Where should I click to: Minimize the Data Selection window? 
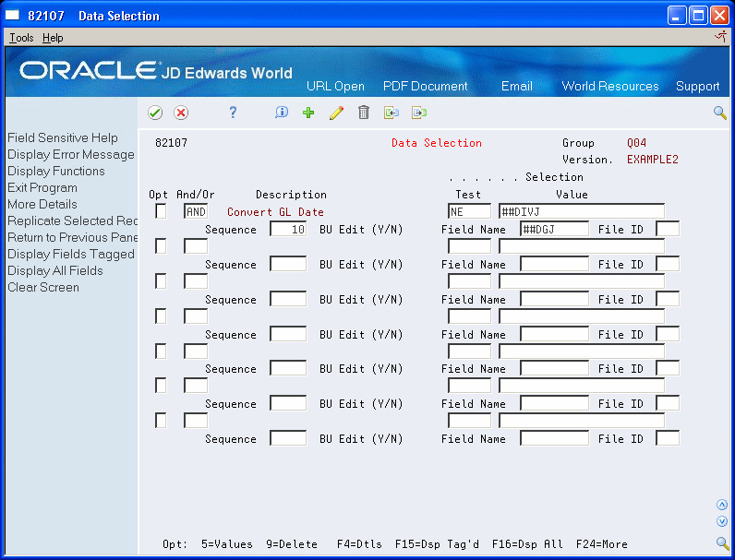click(x=677, y=16)
